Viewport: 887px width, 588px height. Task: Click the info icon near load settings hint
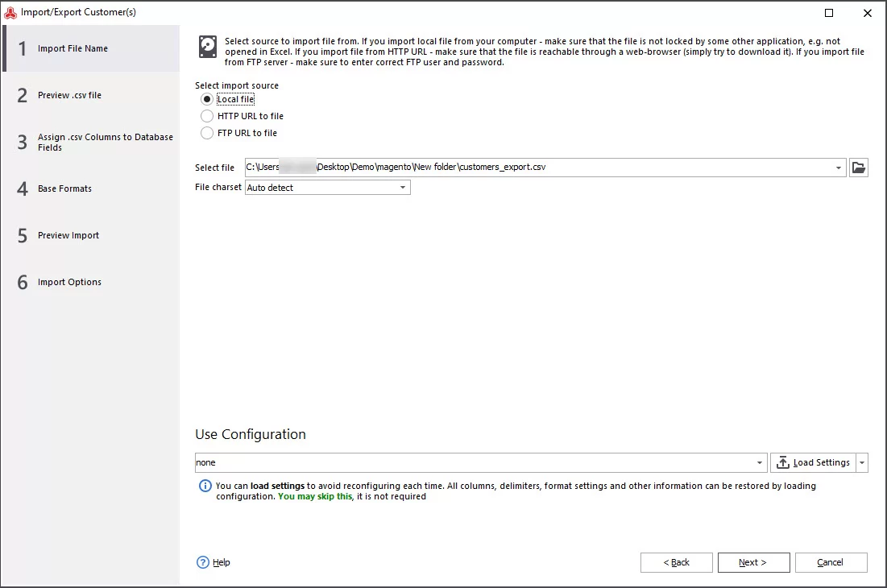coord(205,486)
